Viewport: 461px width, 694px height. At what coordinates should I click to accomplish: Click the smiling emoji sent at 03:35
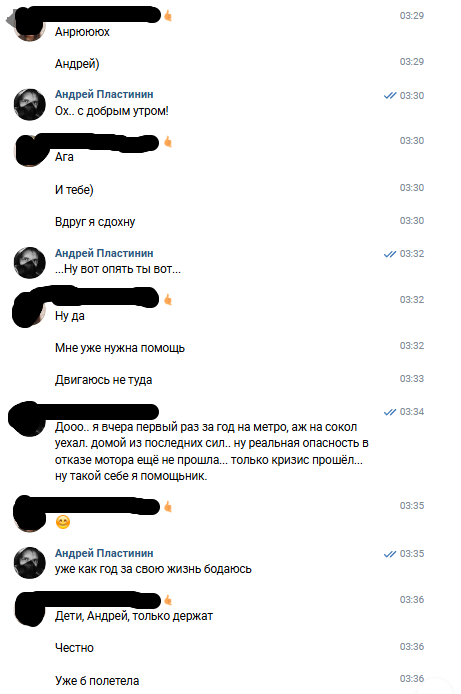pyautogui.click(x=63, y=522)
